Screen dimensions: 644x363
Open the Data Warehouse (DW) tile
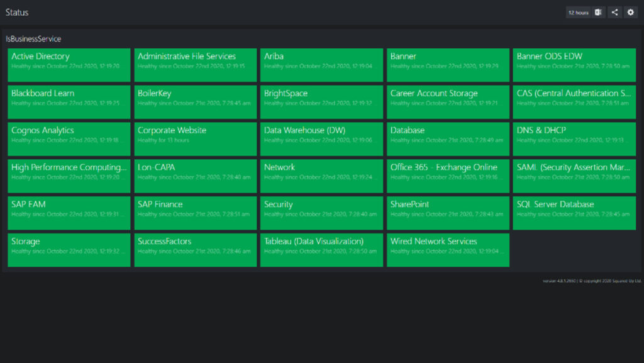coord(321,139)
